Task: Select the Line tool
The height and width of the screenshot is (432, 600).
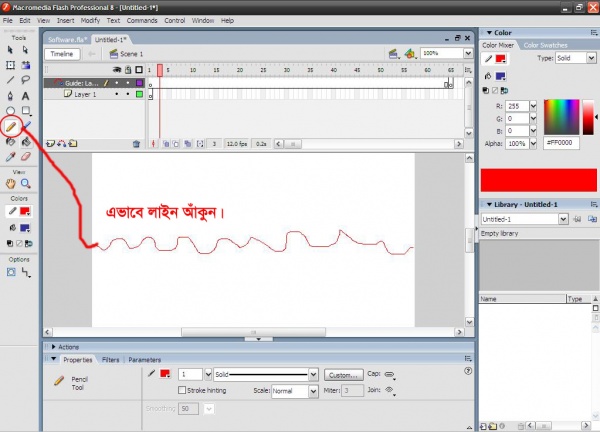Action: pos(10,80)
